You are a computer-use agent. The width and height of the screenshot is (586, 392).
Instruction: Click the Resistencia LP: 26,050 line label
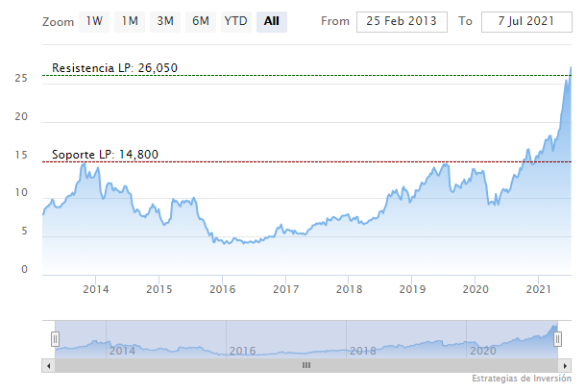[x=114, y=68]
